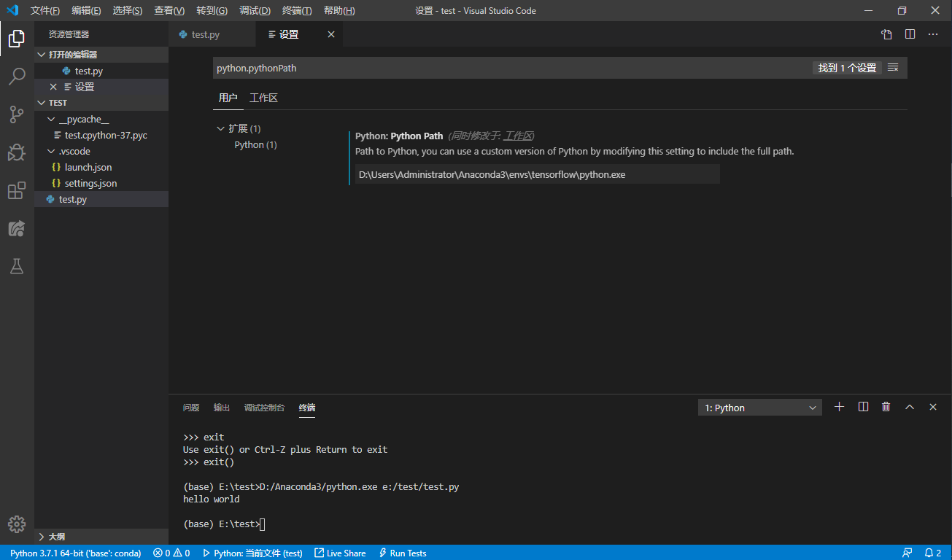
Task: Click Run Tests in the status bar
Action: click(x=402, y=553)
